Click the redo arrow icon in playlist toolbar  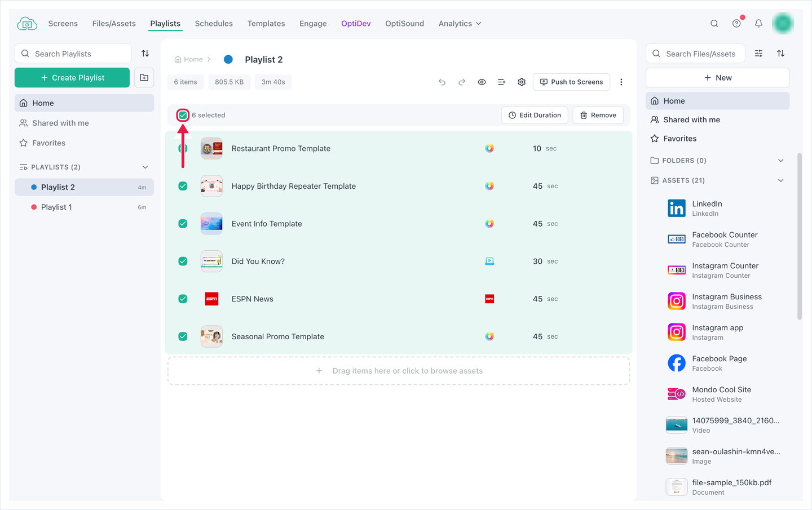(x=462, y=82)
